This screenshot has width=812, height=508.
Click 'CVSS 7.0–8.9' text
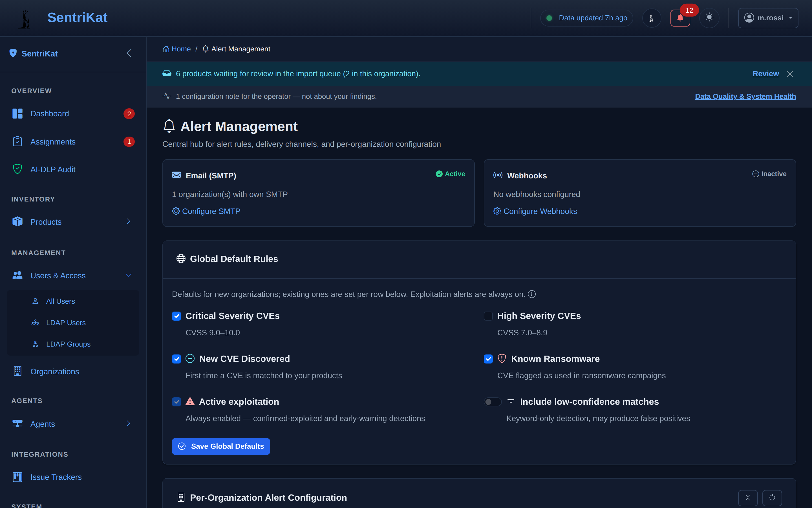pyautogui.click(x=522, y=333)
